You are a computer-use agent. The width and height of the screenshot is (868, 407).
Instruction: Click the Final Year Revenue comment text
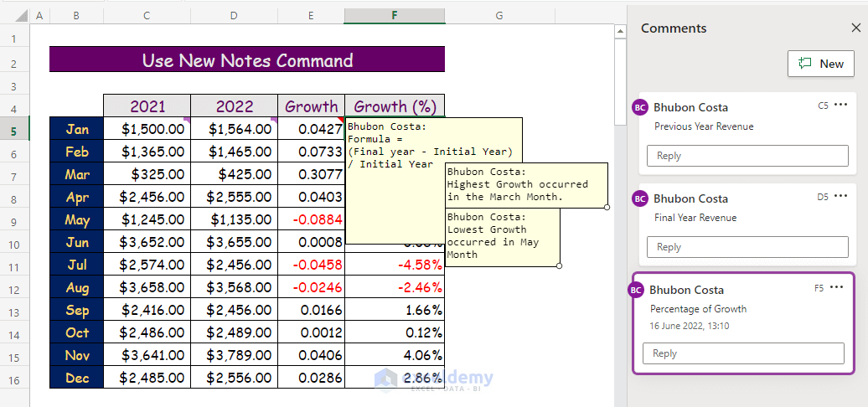[695, 218]
